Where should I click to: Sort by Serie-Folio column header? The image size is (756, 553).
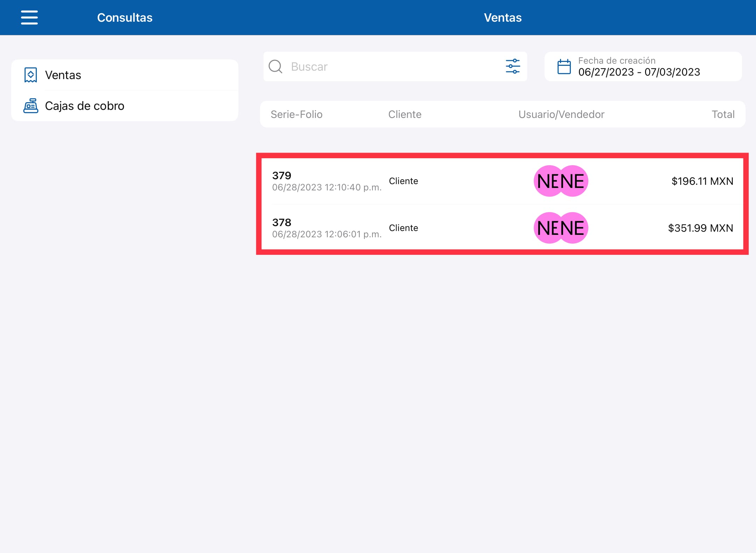(x=296, y=114)
